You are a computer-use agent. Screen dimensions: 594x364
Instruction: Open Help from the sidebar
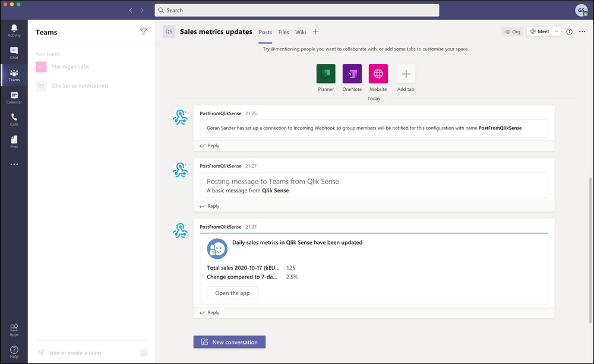(x=14, y=351)
